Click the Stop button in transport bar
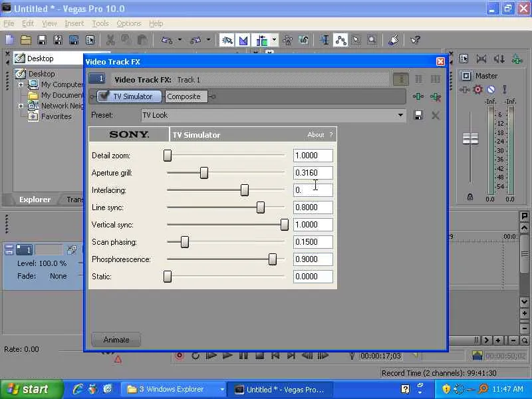The image size is (532, 399). pos(259,356)
